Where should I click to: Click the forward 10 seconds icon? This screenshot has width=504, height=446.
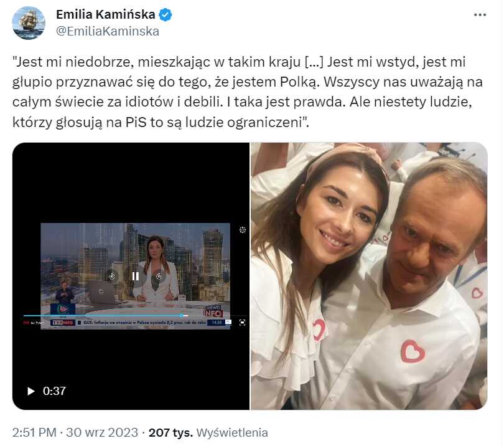(159, 276)
